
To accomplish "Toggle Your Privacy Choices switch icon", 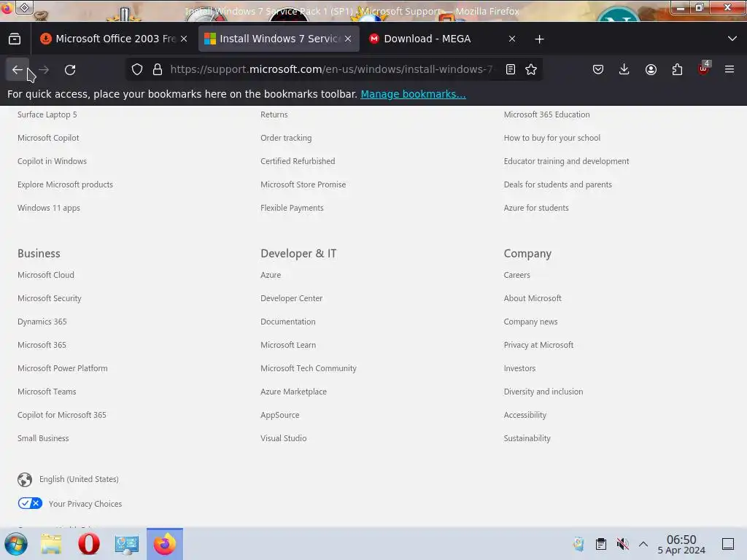I will pyautogui.click(x=30, y=503).
